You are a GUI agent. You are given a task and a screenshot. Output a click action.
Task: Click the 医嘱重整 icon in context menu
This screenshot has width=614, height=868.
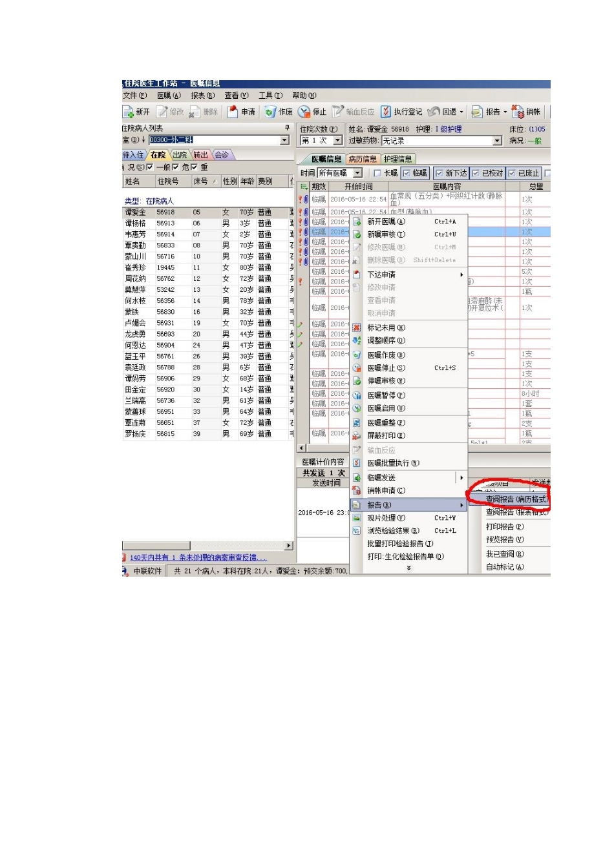[356, 422]
